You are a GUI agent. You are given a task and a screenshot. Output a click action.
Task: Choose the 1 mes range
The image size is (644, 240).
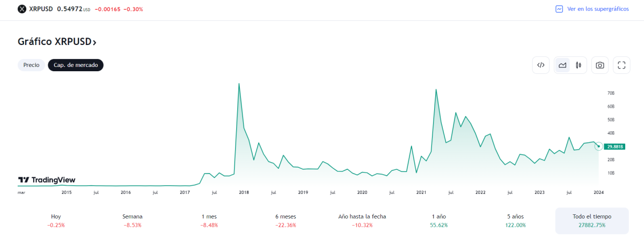click(x=209, y=220)
